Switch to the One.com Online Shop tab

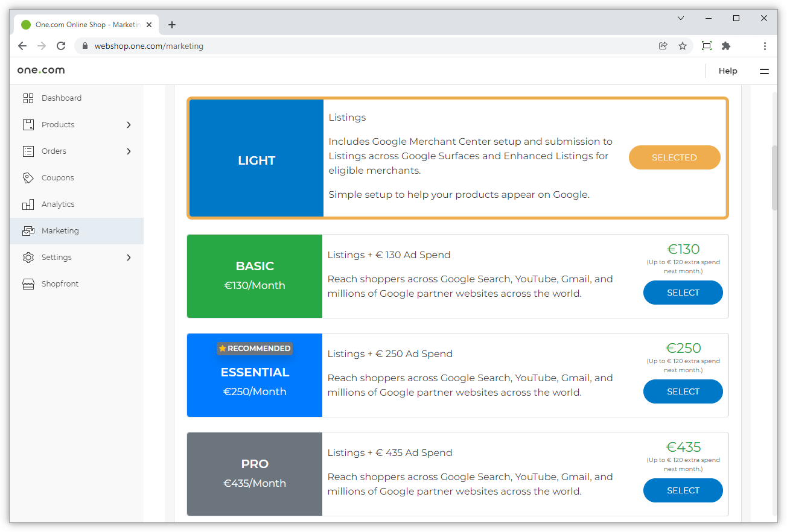click(x=81, y=25)
